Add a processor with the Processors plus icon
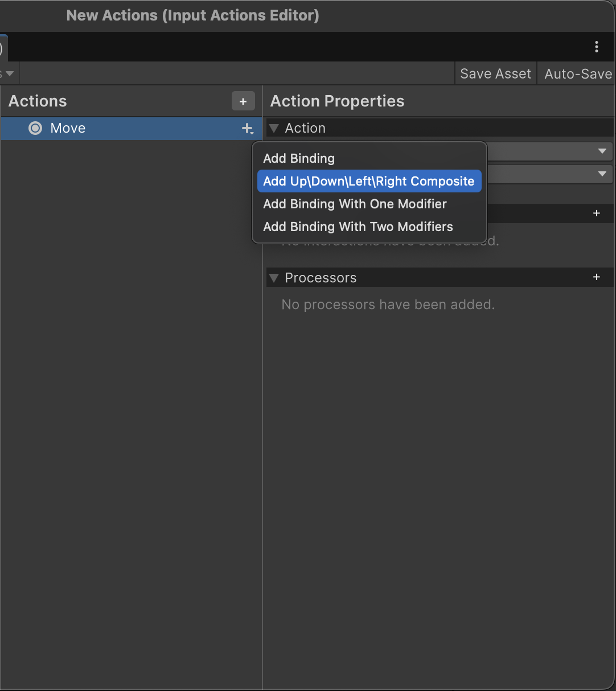 click(596, 277)
